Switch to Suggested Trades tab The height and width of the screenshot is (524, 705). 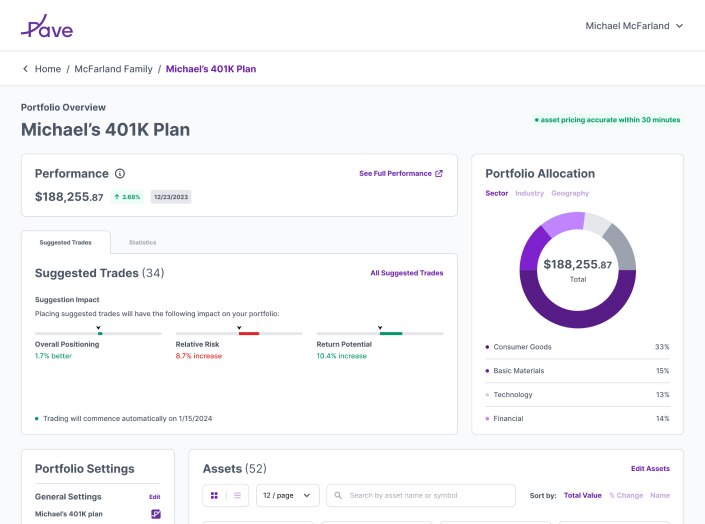(x=66, y=242)
